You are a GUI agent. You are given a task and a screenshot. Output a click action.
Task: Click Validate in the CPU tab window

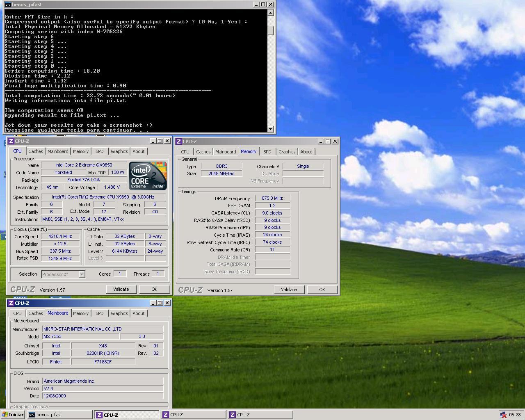tap(121, 289)
